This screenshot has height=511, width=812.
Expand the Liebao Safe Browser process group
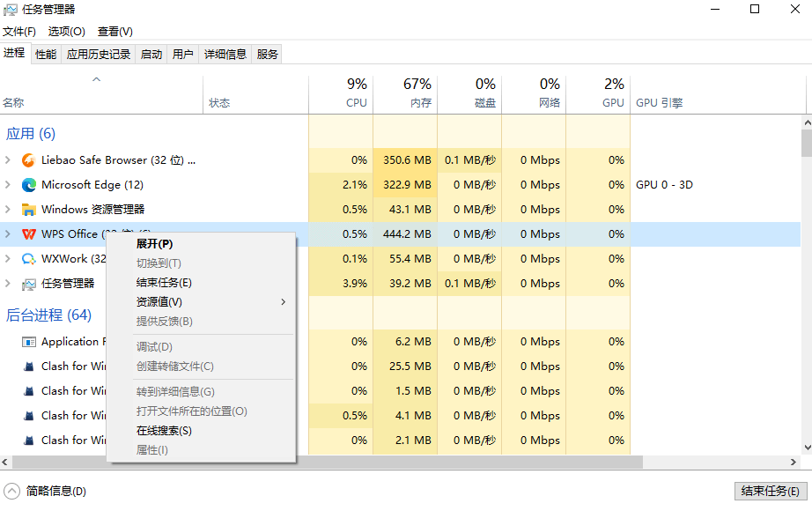click(x=8, y=160)
